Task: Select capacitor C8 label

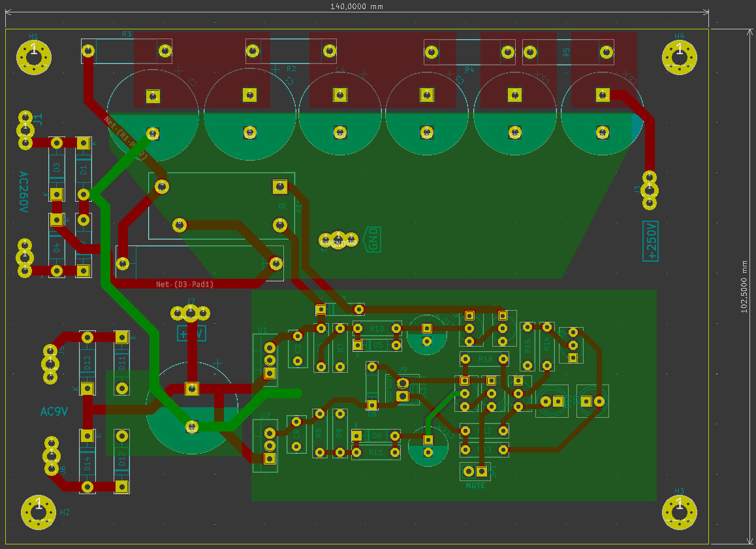Action: click(x=298, y=348)
